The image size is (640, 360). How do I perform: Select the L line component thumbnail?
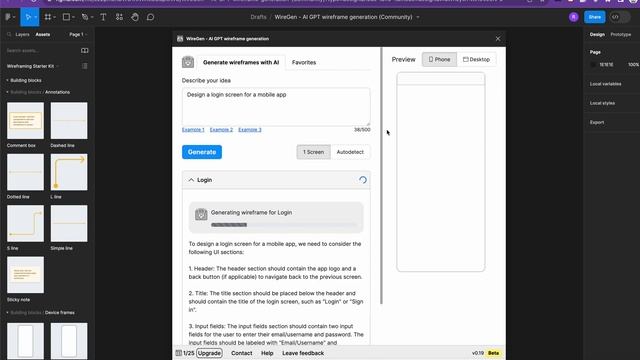[x=69, y=172]
